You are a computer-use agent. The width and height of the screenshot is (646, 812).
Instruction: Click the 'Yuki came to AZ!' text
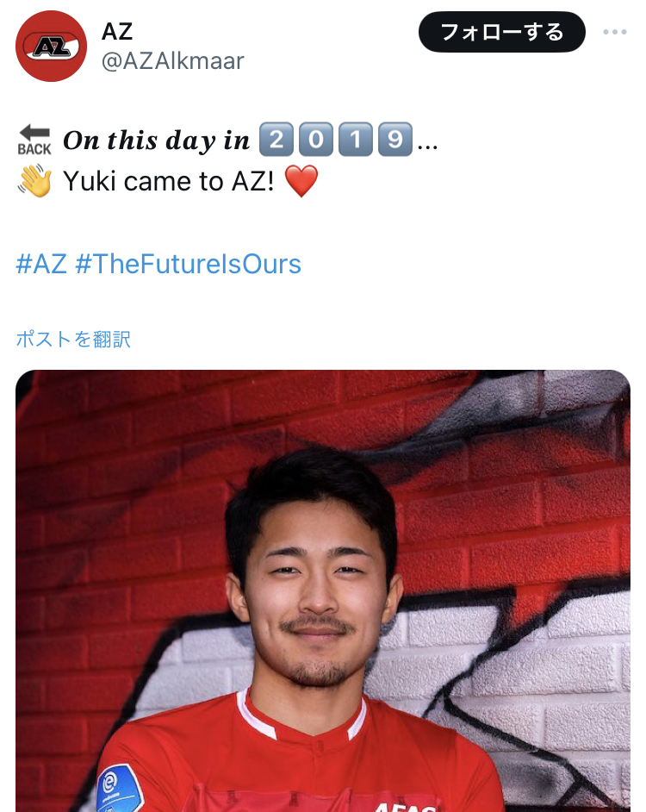click(x=169, y=181)
